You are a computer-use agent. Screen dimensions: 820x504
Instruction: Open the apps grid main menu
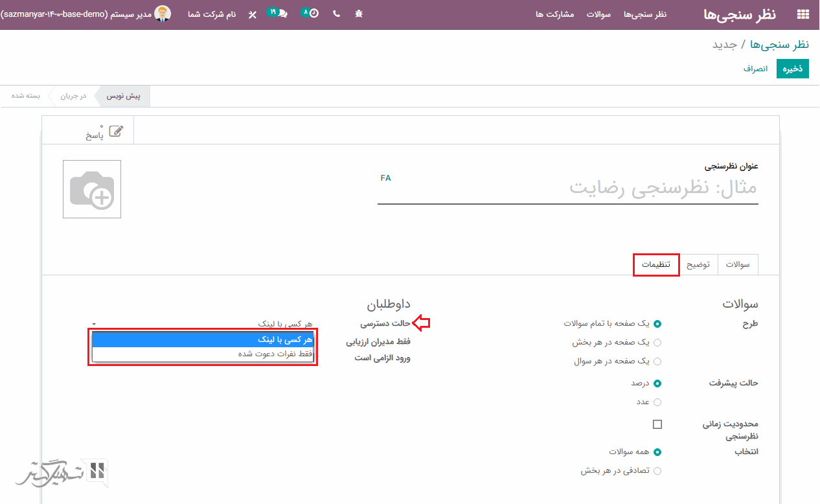point(803,14)
